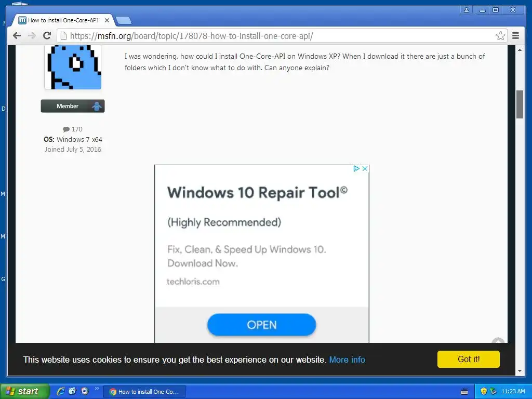
Task: Click the 170 posts count icon
Action: [66, 129]
